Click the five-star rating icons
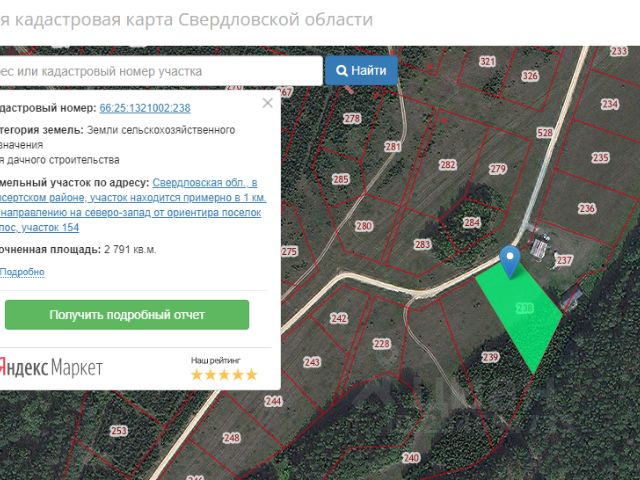 pyautogui.click(x=224, y=375)
